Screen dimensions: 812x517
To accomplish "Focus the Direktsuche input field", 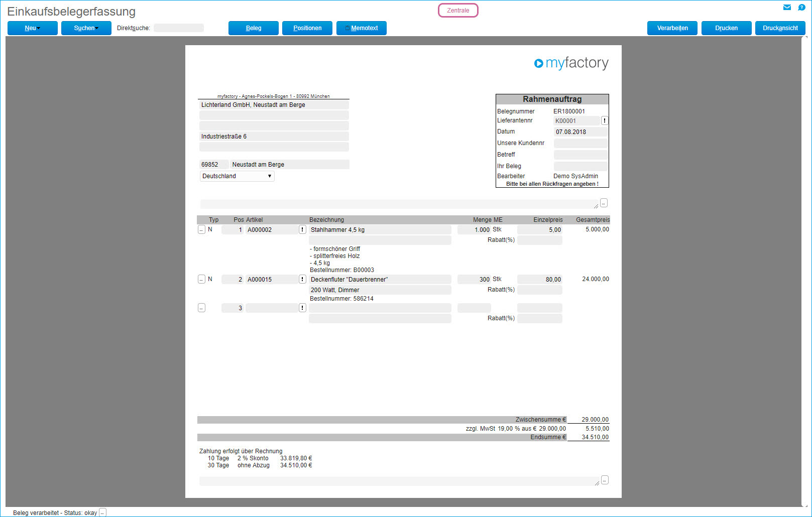I will click(179, 28).
